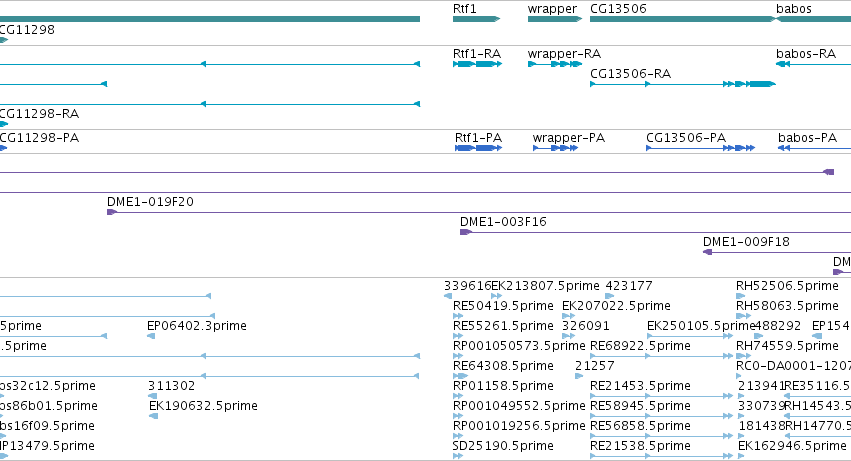Click the CG13506-PA protein label
Viewport: 851px width, 461px height.
[686, 138]
